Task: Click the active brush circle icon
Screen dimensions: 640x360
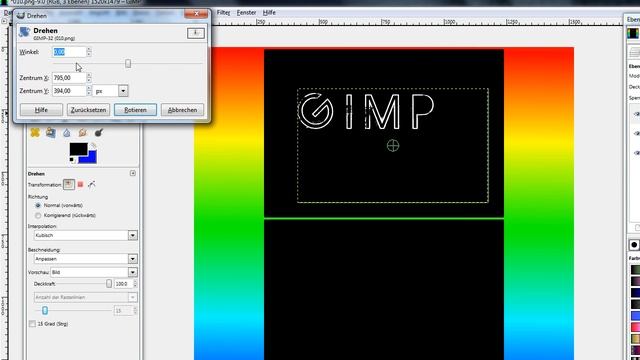Action: coord(634,245)
